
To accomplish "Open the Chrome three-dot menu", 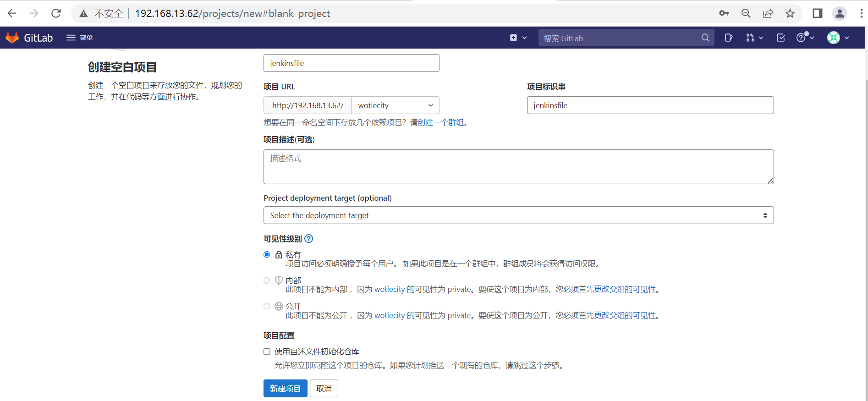I will point(862,13).
